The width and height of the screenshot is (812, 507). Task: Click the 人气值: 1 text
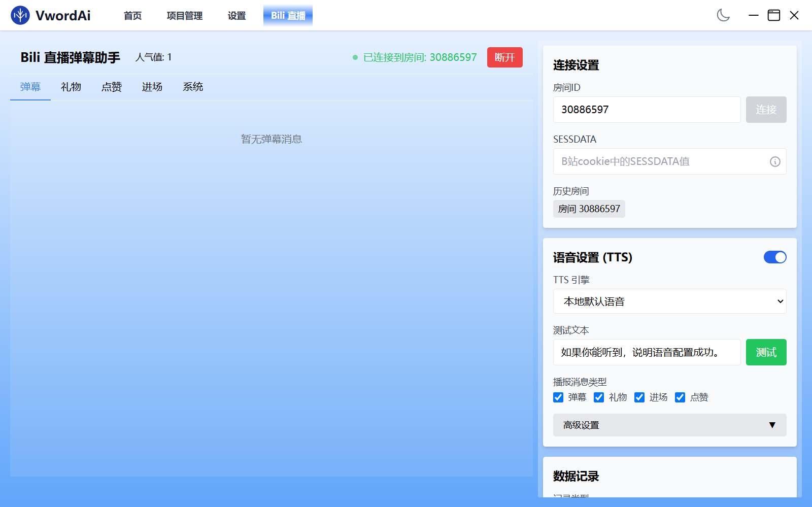pyautogui.click(x=153, y=57)
